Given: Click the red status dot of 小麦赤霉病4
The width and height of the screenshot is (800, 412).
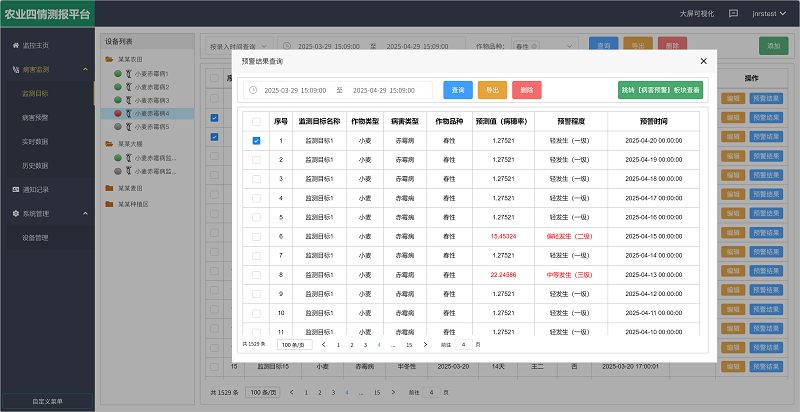Looking at the screenshot, I should (x=118, y=114).
